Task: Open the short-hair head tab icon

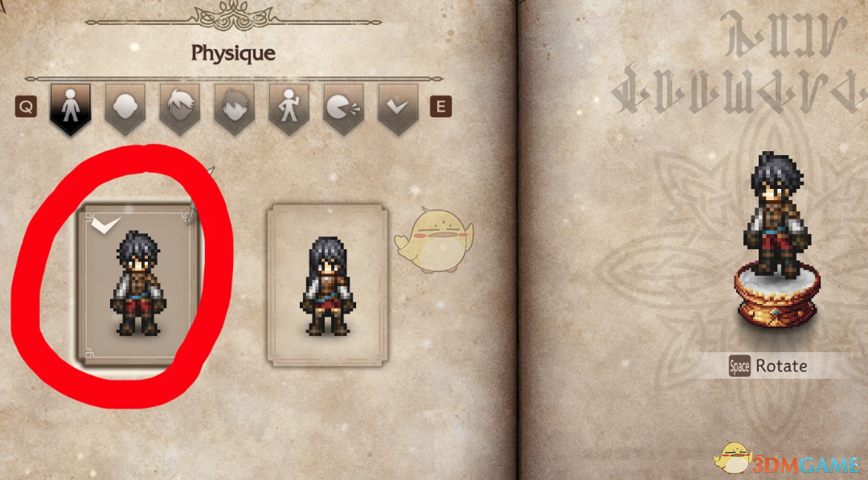Action: [234, 109]
